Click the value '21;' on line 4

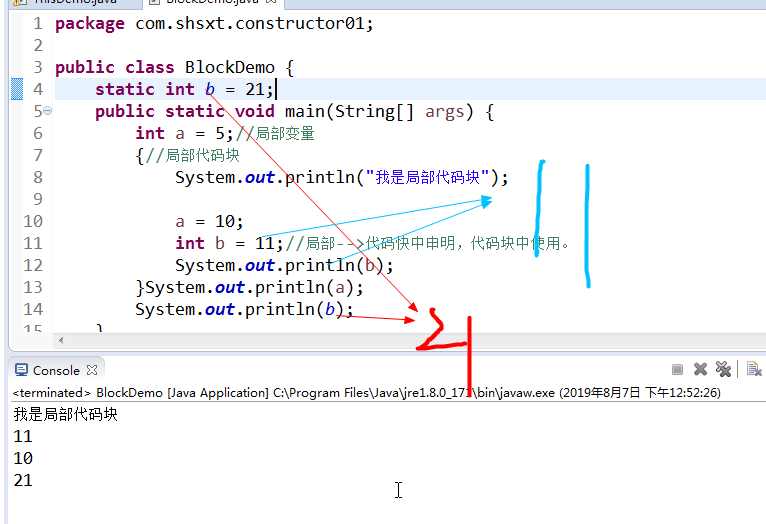tap(259, 89)
